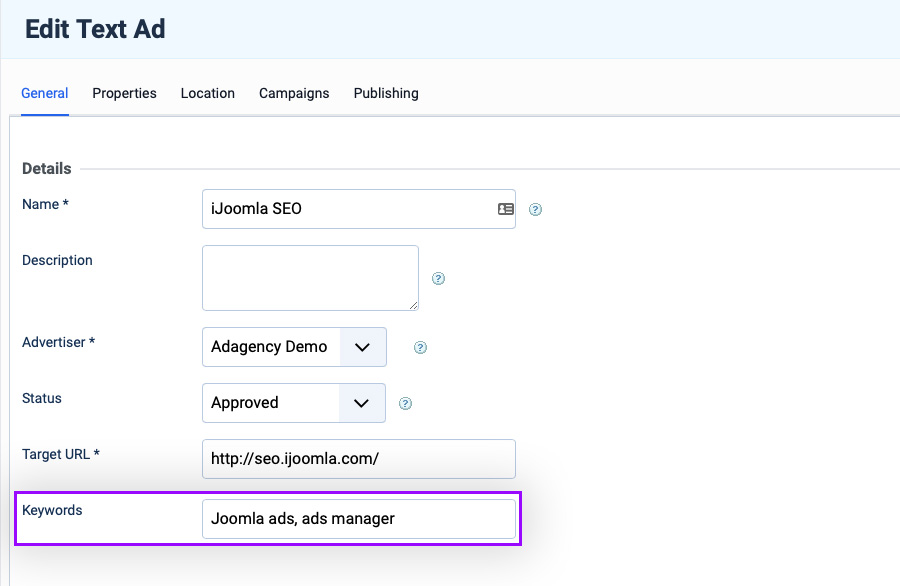The image size is (900, 586).
Task: Show help for the Description field
Action: click(438, 278)
